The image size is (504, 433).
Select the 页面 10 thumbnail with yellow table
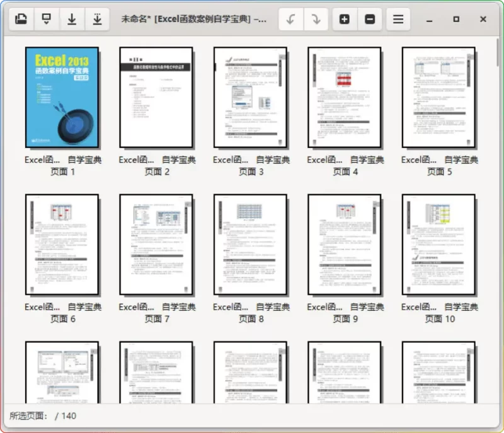pos(438,244)
